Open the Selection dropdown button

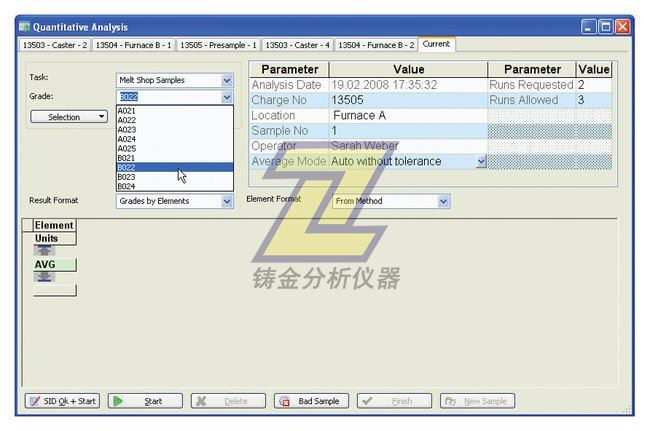pyautogui.click(x=69, y=117)
